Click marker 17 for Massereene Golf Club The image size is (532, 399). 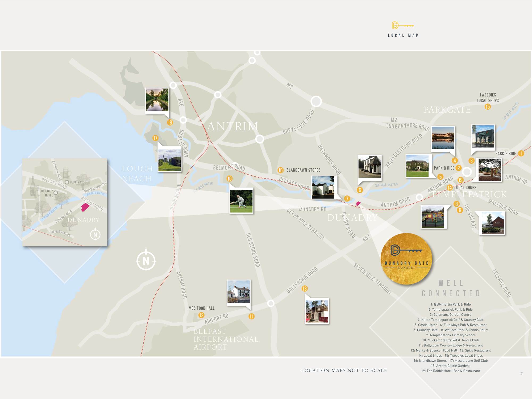point(155,138)
